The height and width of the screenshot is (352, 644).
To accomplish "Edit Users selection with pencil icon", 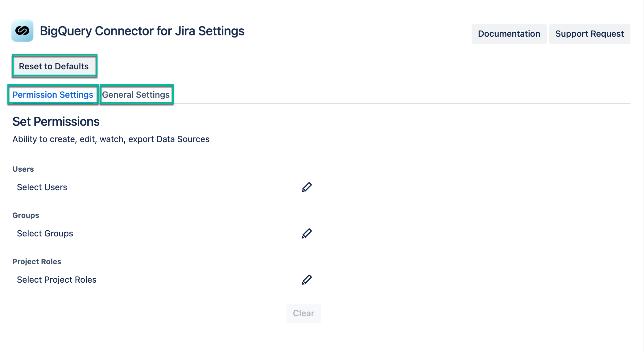I will click(x=307, y=187).
